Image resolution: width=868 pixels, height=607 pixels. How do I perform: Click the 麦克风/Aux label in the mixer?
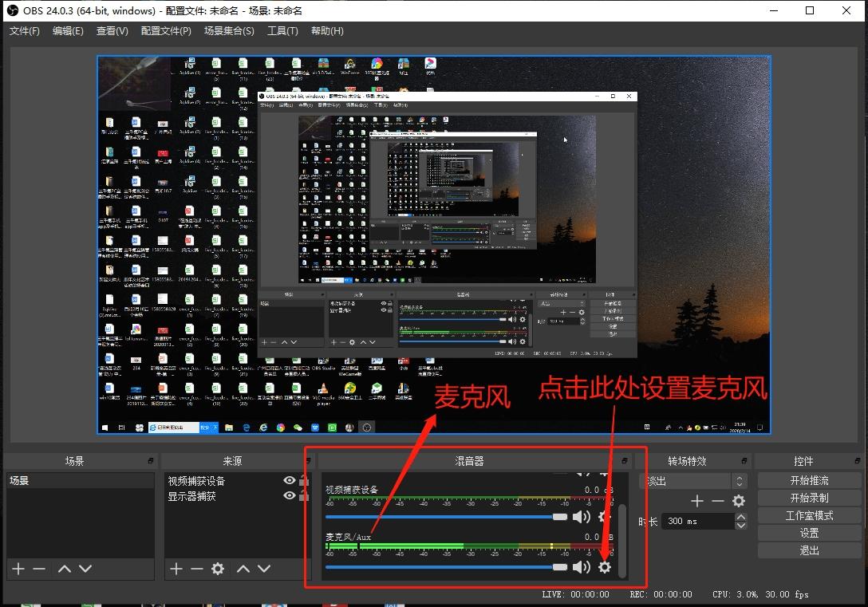tap(348, 537)
